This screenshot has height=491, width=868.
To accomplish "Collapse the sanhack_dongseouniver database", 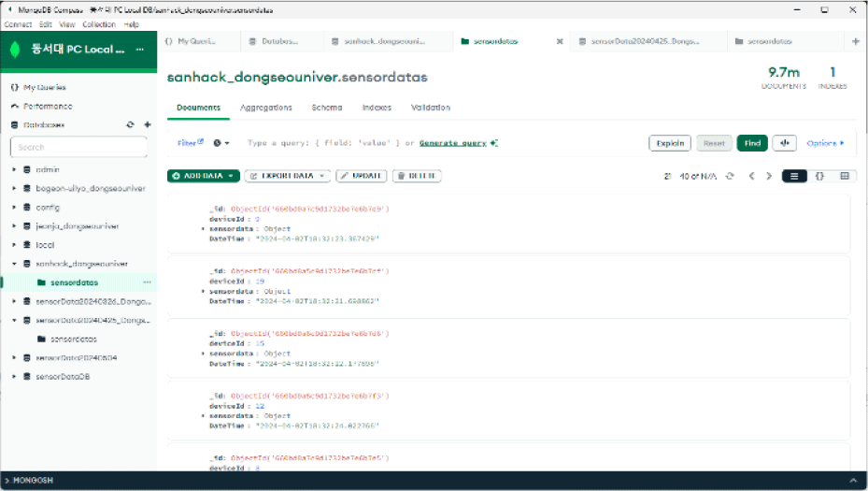I will point(14,264).
